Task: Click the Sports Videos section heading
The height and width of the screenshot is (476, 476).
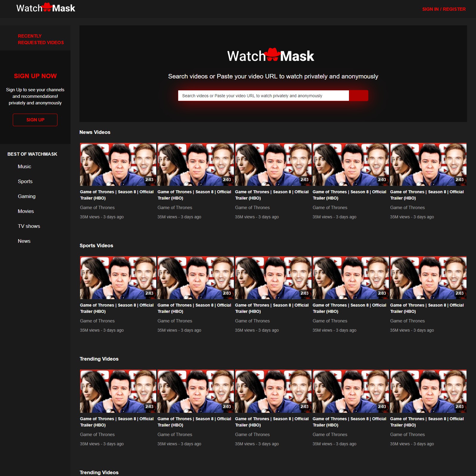Action: coord(96,246)
